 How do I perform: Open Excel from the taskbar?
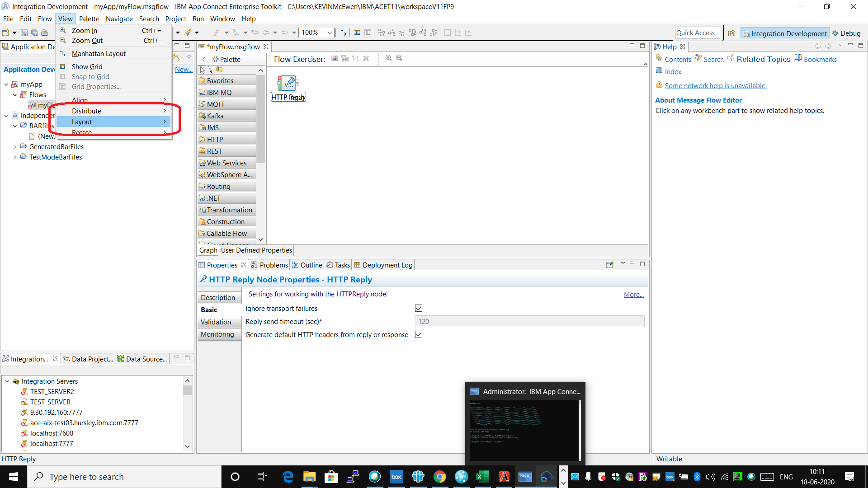pyautogui.click(x=482, y=477)
